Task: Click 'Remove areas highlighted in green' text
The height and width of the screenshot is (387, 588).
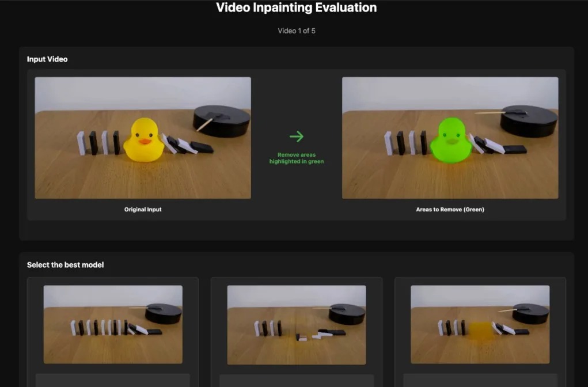Action: click(296, 158)
